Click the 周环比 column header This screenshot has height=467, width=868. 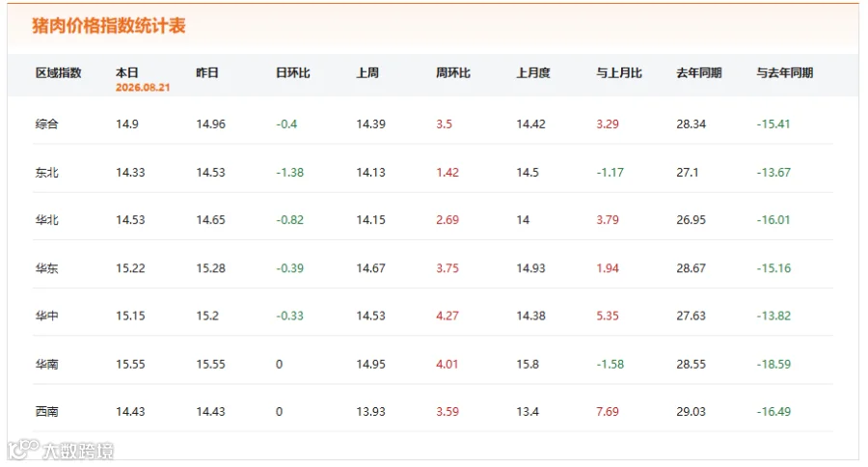[453, 72]
